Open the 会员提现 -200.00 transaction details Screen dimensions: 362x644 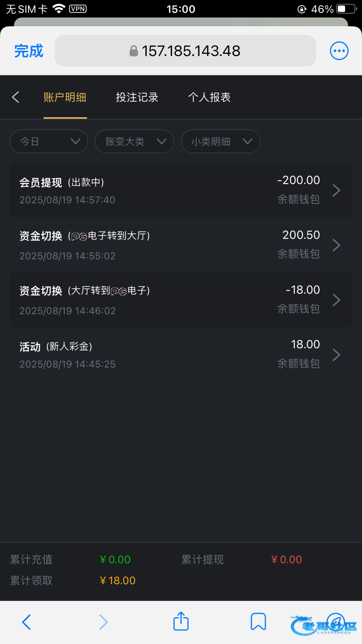tap(181, 190)
